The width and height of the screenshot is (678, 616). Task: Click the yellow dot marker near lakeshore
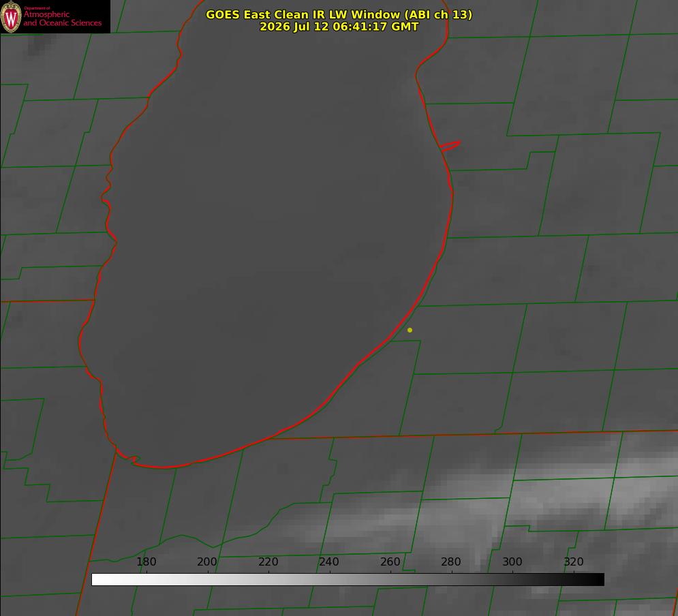(x=410, y=330)
